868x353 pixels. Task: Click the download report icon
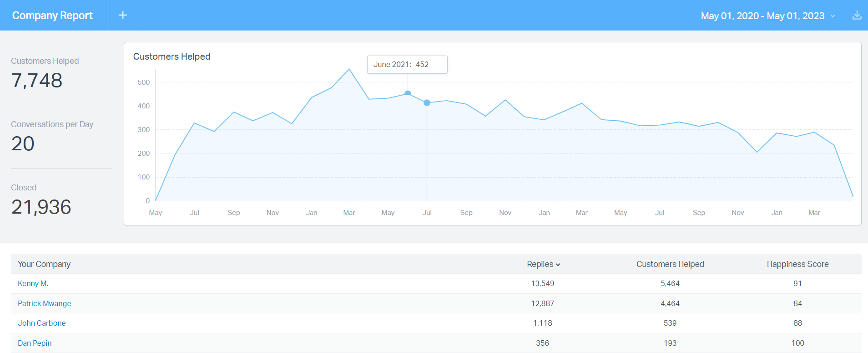coord(857,15)
